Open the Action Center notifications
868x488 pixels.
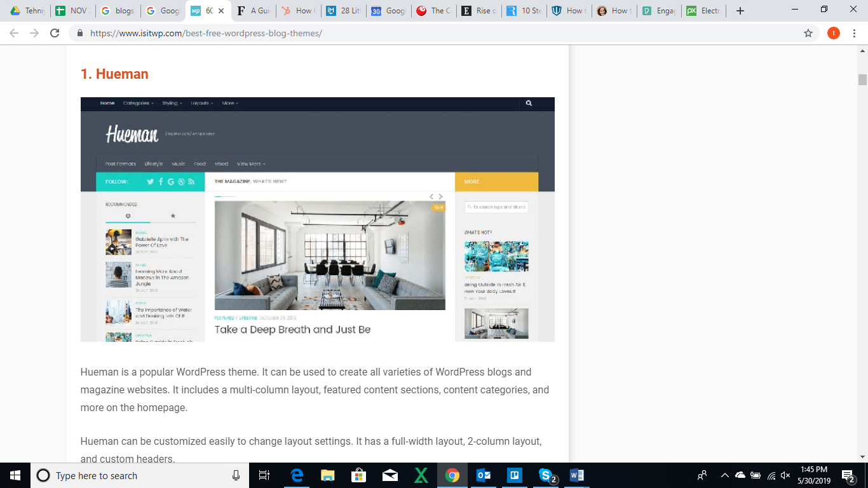(848, 475)
